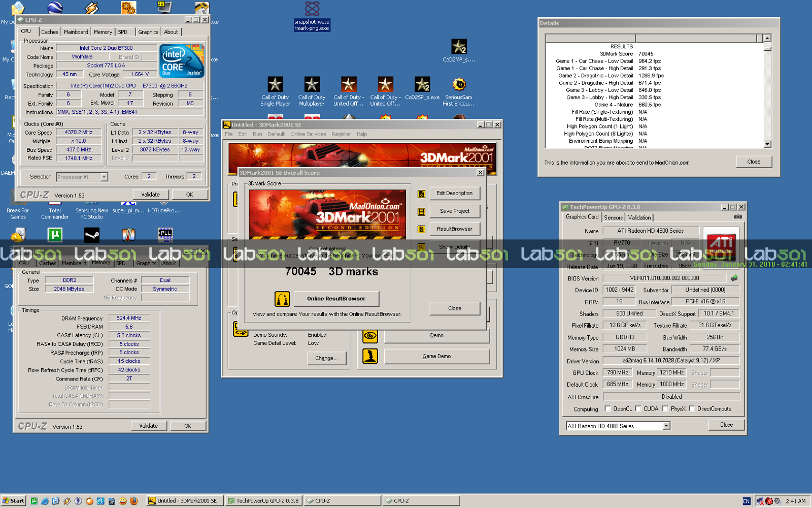The width and height of the screenshot is (812, 508).
Task: Open Serious Sam First Encounter desktop icon
Action: pyautogui.click(x=459, y=92)
